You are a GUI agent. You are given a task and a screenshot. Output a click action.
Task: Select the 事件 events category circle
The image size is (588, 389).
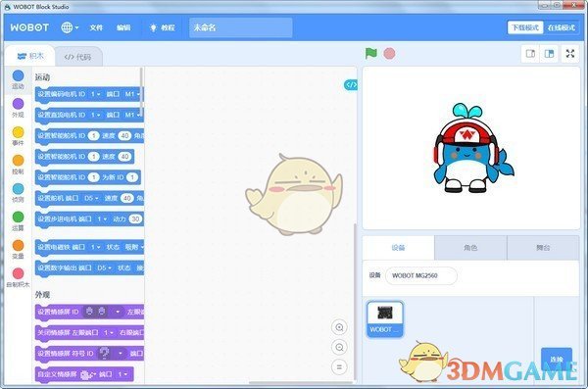(x=18, y=132)
